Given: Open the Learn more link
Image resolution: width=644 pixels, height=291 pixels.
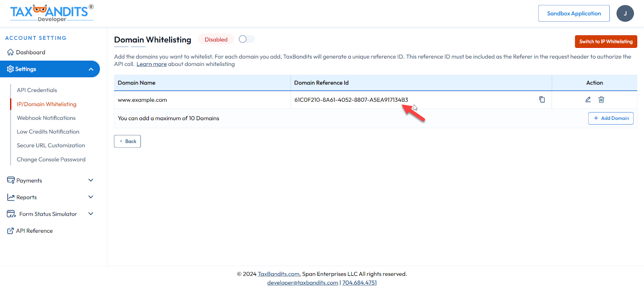Looking at the screenshot, I should click(151, 64).
